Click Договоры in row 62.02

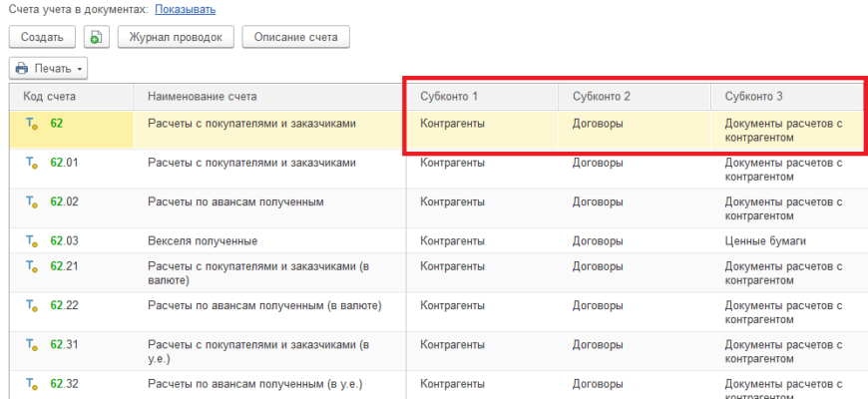coord(598,201)
